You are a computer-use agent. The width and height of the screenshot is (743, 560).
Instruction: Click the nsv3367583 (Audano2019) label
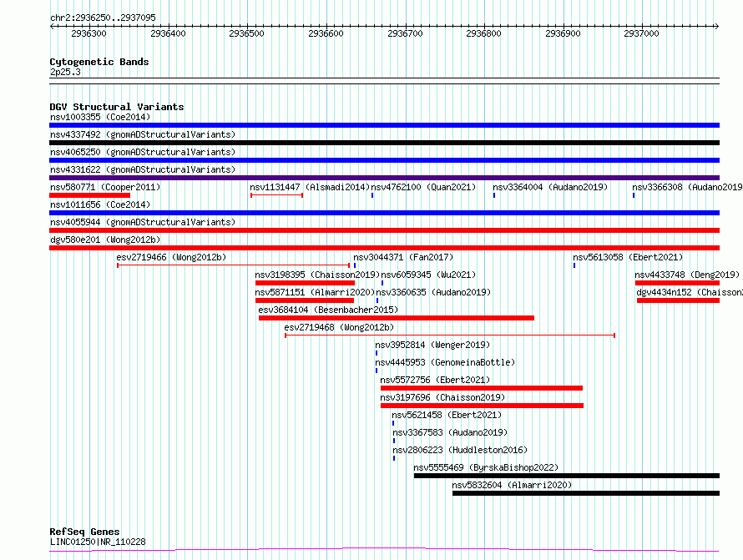point(450,432)
